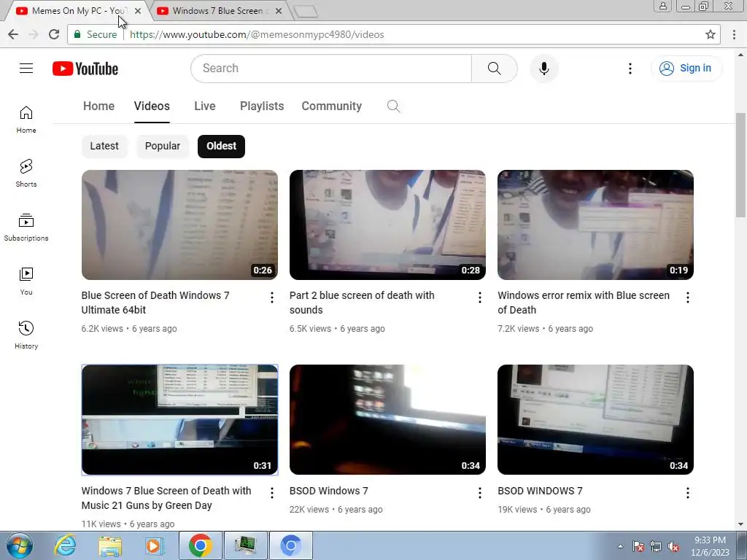Sort videos by Popular
Screen dimensions: 747x560
coord(163,146)
